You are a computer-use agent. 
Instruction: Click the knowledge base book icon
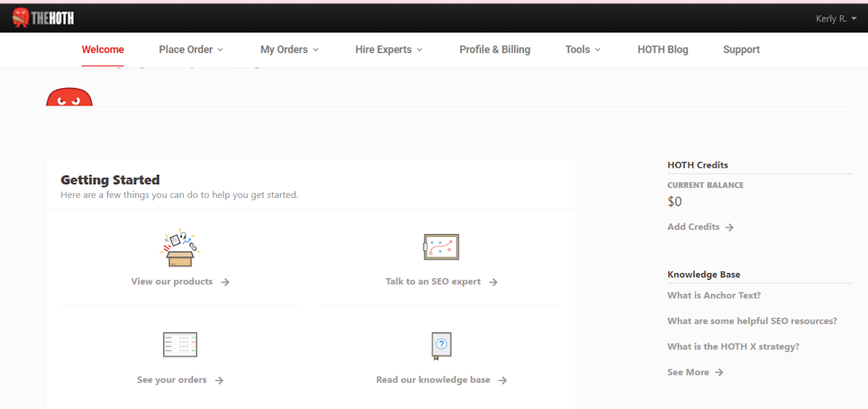[x=441, y=346]
